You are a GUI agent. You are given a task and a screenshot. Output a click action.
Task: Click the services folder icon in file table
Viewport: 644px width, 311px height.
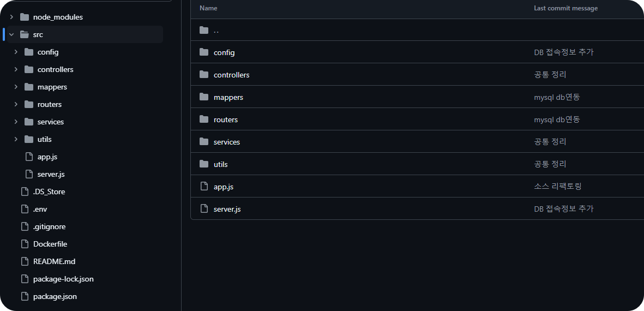click(204, 141)
